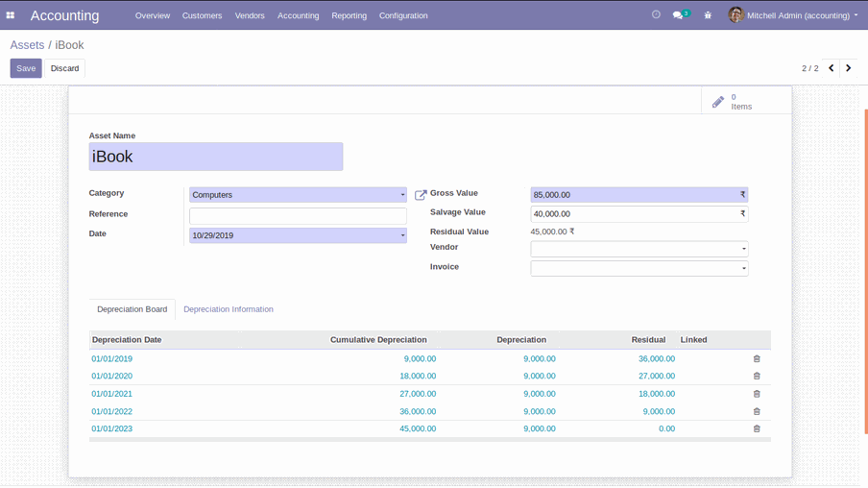The image size is (868, 488).
Task: Open depreciation line dated 01/01/2019
Action: tap(111, 359)
